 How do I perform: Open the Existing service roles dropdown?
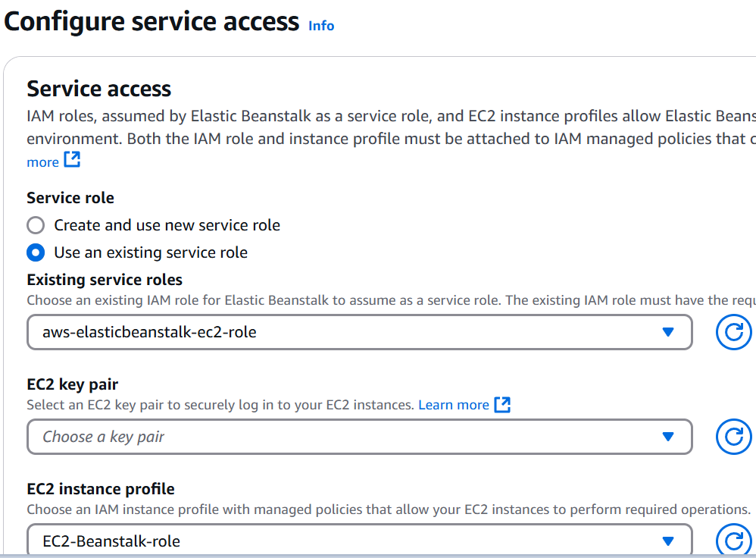pyautogui.click(x=360, y=332)
